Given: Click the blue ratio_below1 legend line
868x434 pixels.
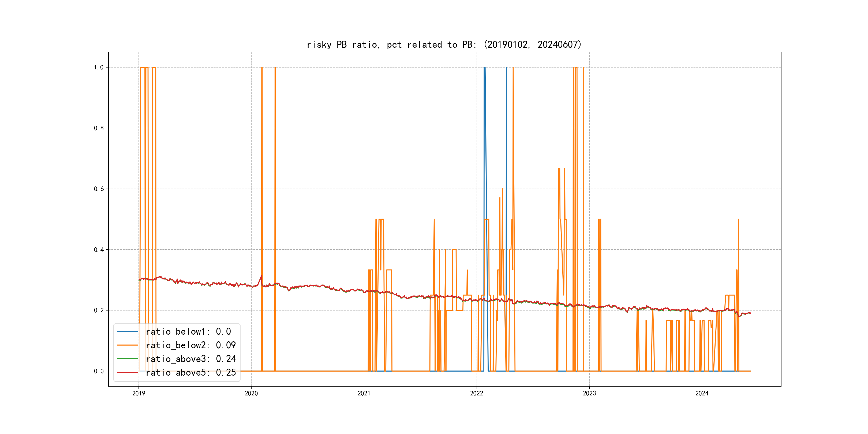Looking at the screenshot, I should [x=127, y=332].
